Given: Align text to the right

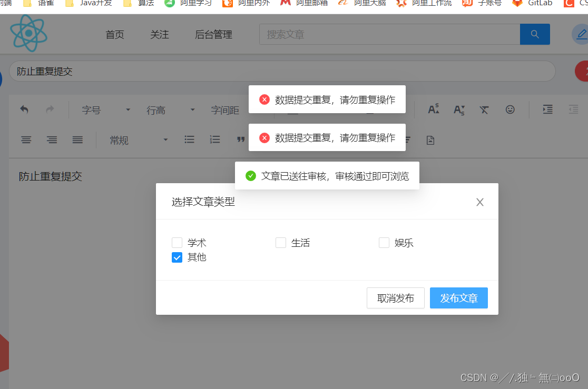Looking at the screenshot, I should (x=52, y=140).
